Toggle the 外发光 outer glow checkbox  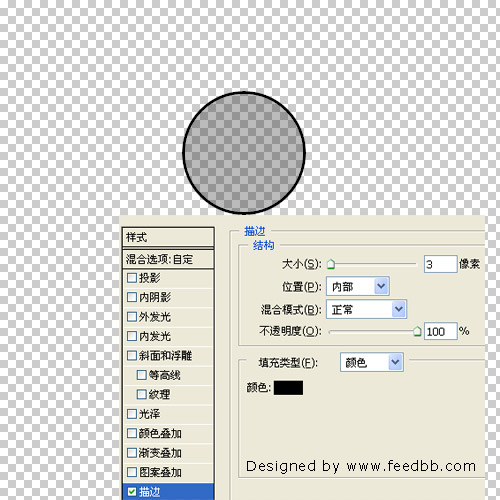pos(132,316)
